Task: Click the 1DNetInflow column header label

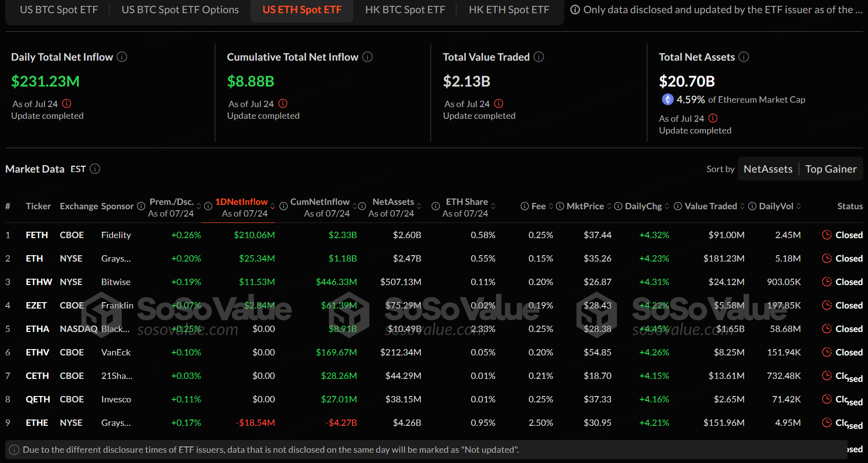Action: point(242,202)
